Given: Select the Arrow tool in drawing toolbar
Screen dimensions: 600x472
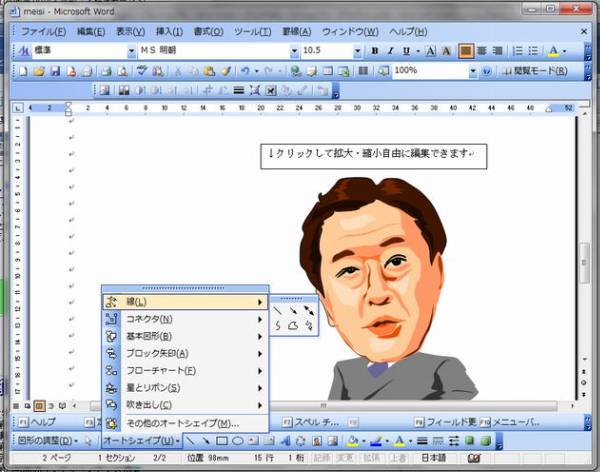Looking at the screenshot, I should [x=206, y=441].
